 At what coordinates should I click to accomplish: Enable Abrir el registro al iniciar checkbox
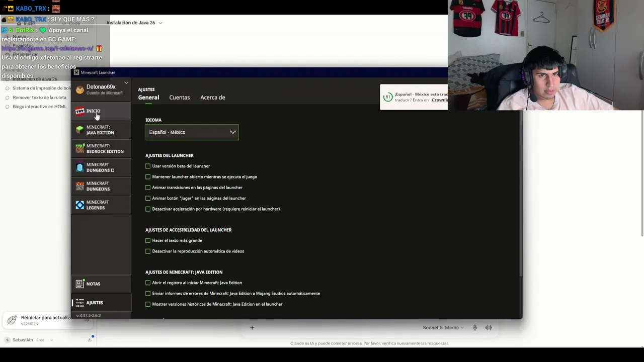(x=148, y=283)
